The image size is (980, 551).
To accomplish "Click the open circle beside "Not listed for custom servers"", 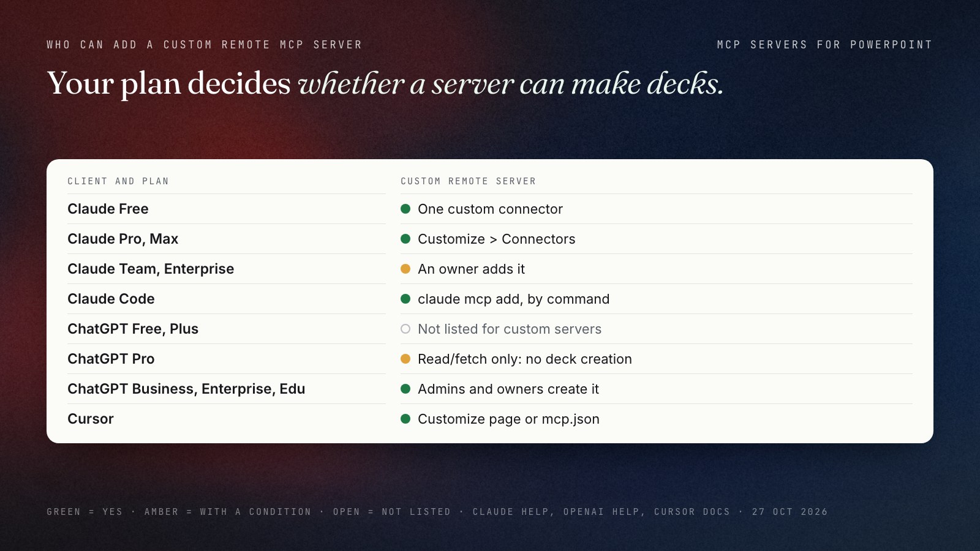I will [x=405, y=329].
